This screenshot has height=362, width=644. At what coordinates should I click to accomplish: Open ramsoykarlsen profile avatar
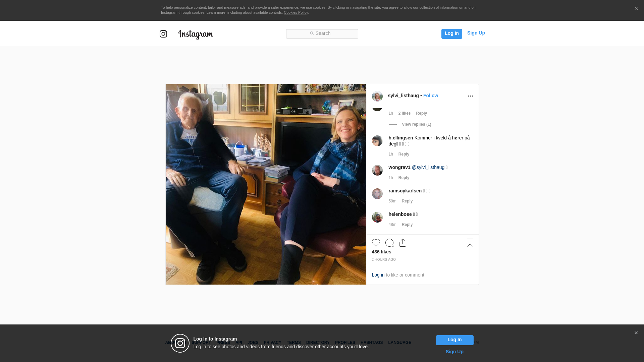(x=377, y=194)
